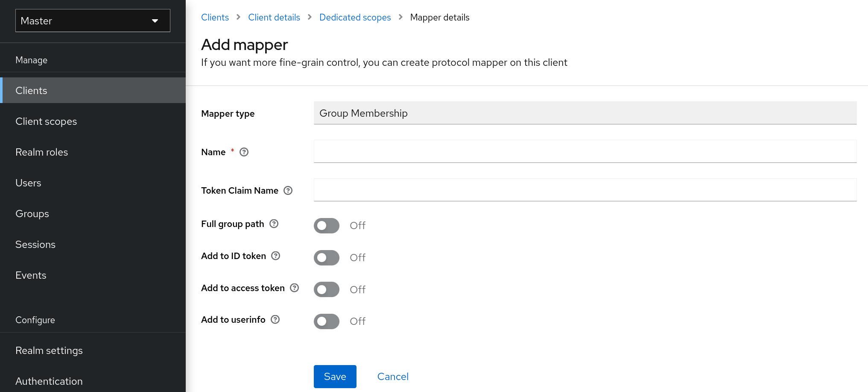Show help for Add to access token
Viewport: 868px width, 392px height.
point(295,288)
